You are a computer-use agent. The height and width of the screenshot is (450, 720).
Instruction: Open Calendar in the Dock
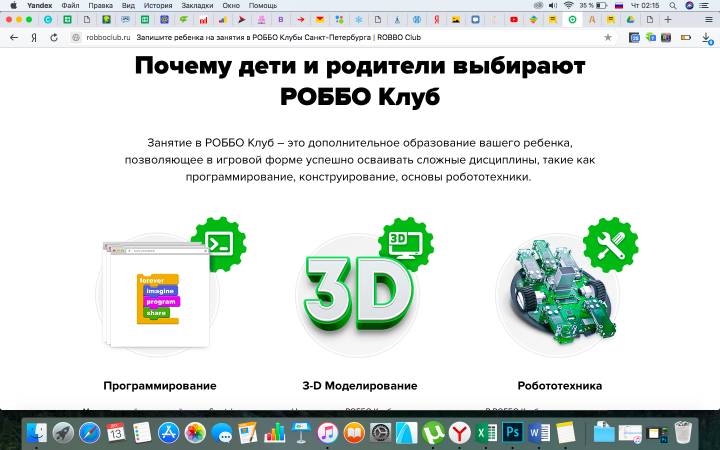point(116,433)
